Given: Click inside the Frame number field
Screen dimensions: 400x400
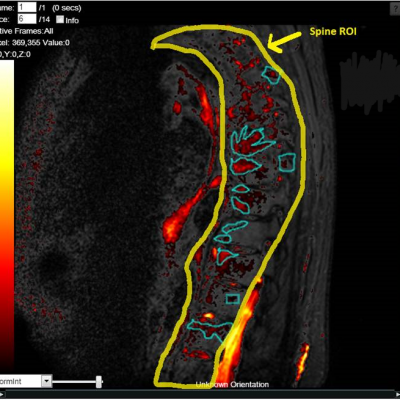Looking at the screenshot, I should pyautogui.click(x=26, y=7).
